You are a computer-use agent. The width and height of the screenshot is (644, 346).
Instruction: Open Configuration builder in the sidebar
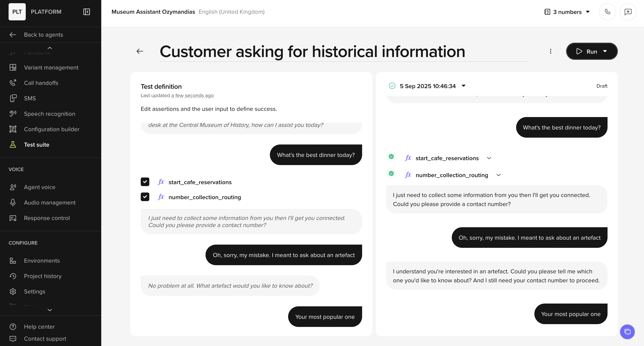coord(51,129)
